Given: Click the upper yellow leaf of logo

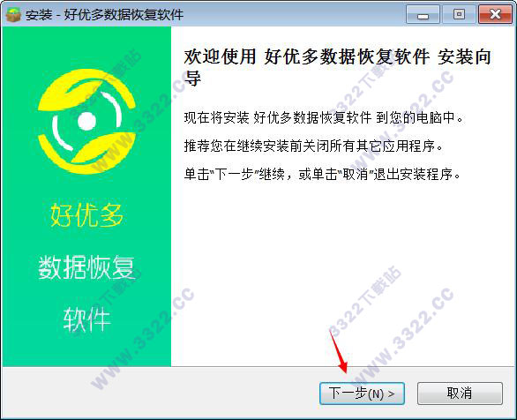Looking at the screenshot, I should pyautogui.click(x=86, y=89).
